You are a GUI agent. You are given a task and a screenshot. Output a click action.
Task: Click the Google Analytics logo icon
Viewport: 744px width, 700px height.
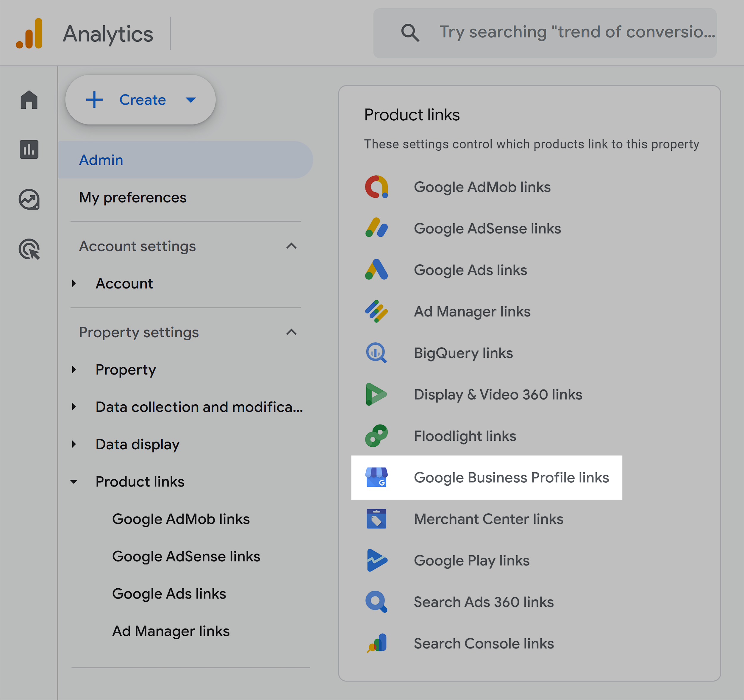pyautogui.click(x=29, y=33)
